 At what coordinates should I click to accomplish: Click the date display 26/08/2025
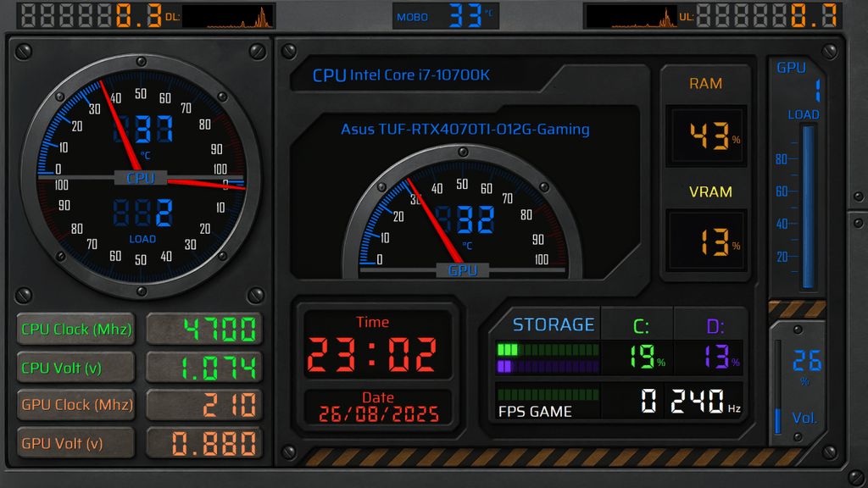[378, 414]
